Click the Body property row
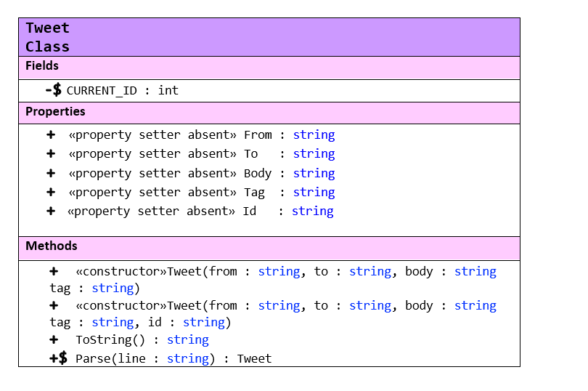Image resolution: width=588 pixels, height=391 pixels. tap(190, 173)
